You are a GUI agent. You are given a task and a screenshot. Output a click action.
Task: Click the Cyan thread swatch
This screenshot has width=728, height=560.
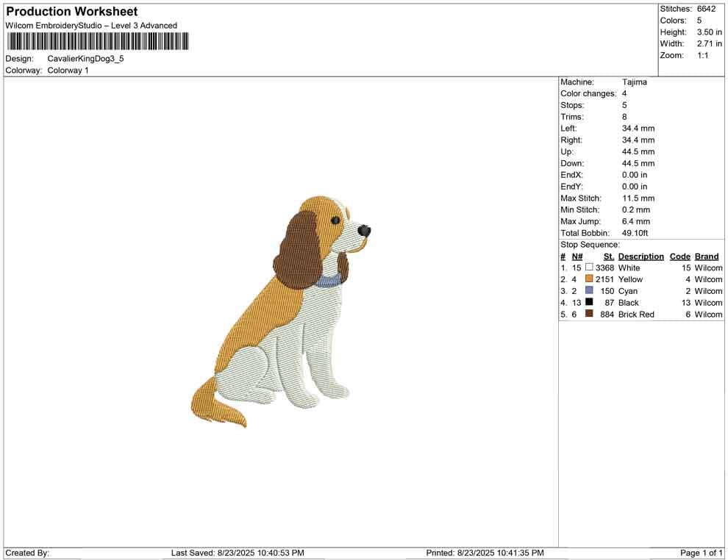tap(588, 291)
